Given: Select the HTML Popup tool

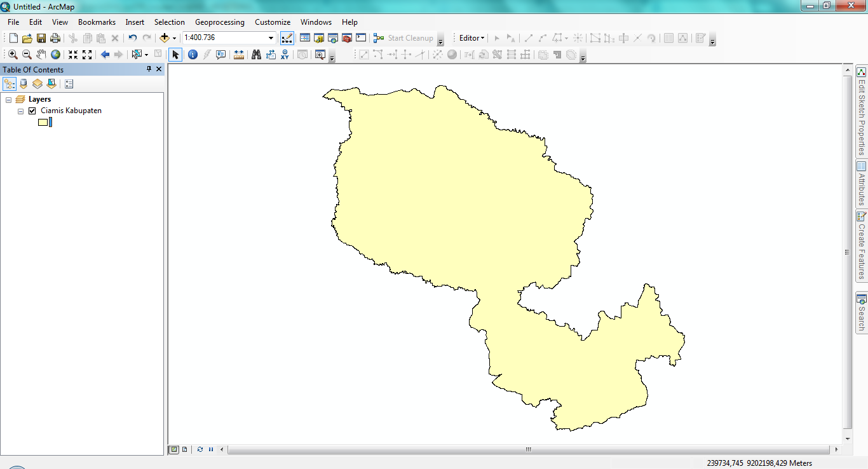Looking at the screenshot, I should (220, 55).
